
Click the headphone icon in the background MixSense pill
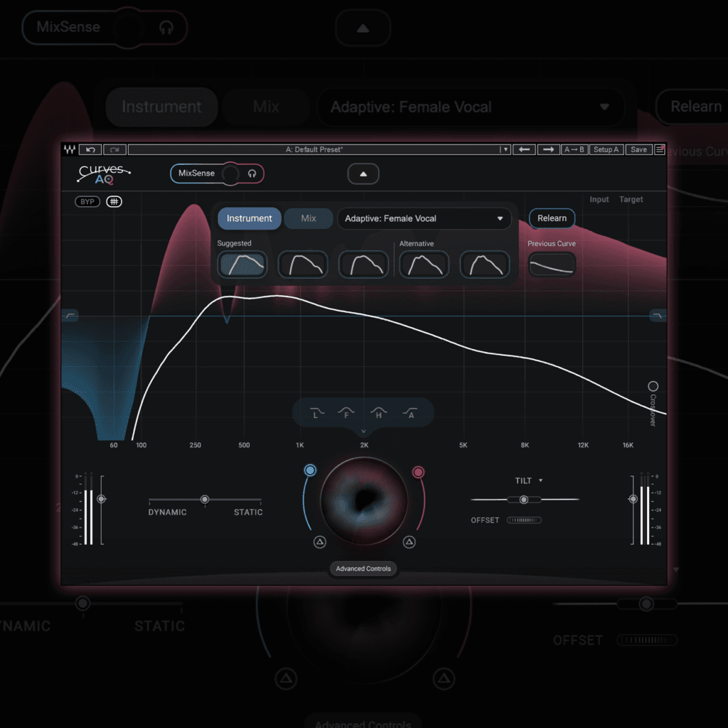166,28
